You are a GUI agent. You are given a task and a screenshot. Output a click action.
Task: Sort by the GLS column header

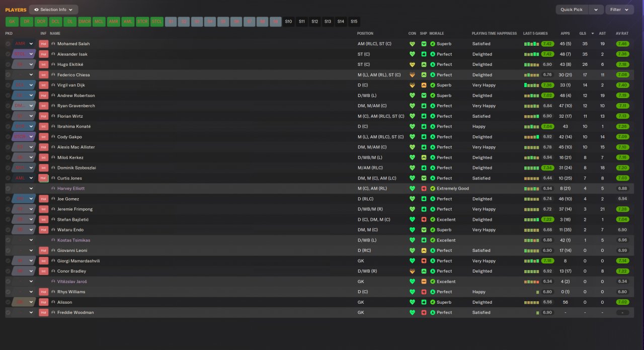pyautogui.click(x=583, y=34)
